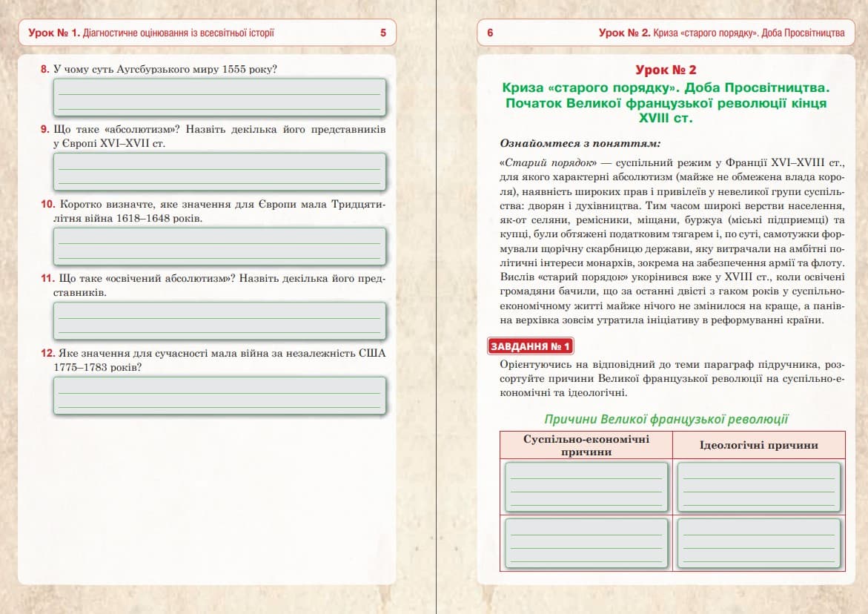Click the answer box for question 8
Viewport: 868px width, 614px height.
219,97
